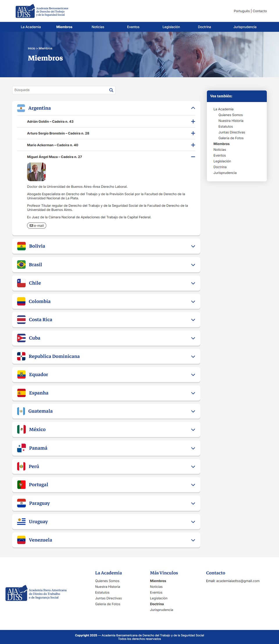The width and height of the screenshot is (279, 644).
Task: Click the Uruguay flag icon
Action: pos(21,521)
